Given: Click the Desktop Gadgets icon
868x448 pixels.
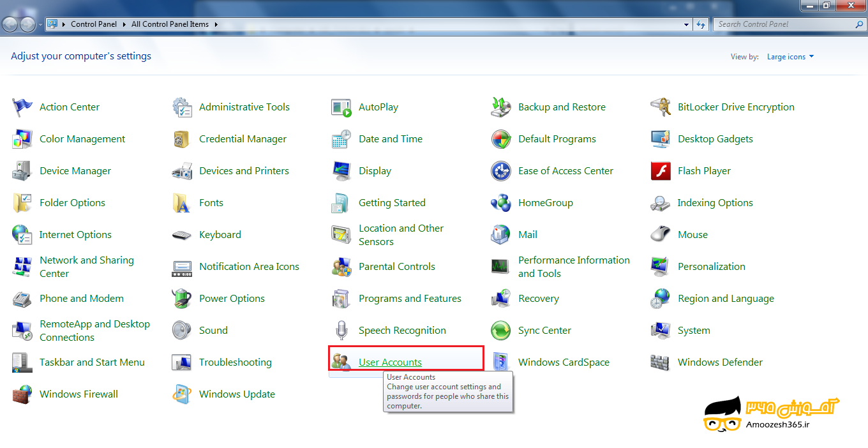Looking at the screenshot, I should [x=661, y=139].
